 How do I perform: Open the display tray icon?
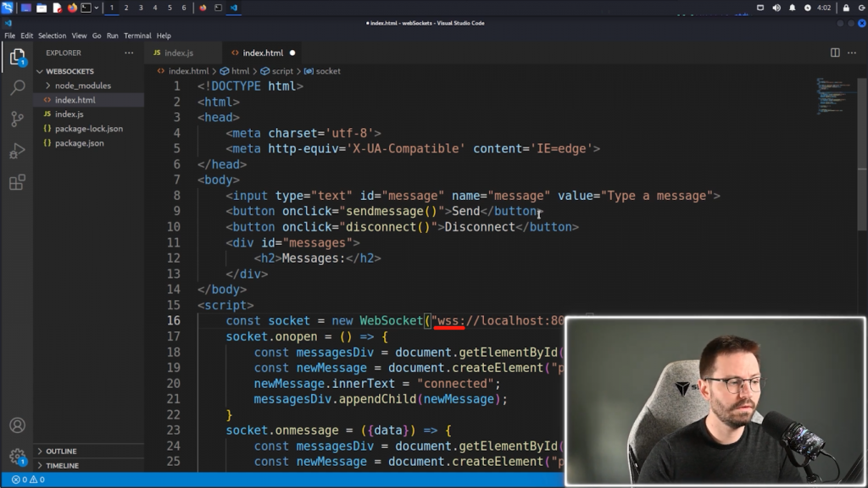coord(760,8)
